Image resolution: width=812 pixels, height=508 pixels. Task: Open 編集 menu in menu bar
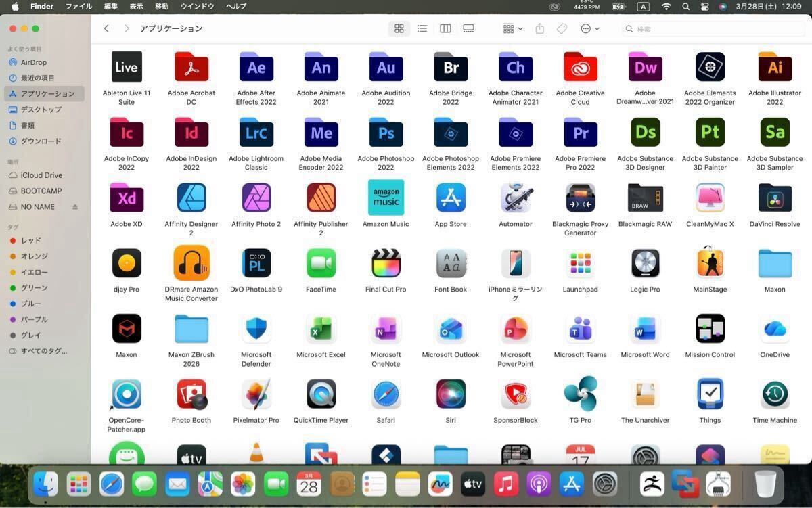[x=111, y=6]
